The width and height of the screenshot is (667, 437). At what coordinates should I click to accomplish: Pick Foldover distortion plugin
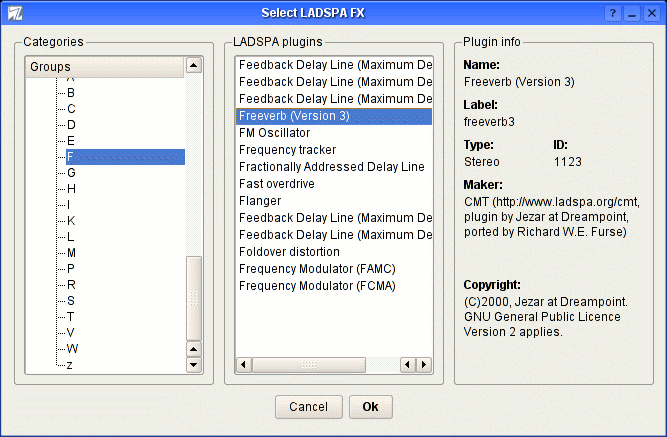point(290,252)
